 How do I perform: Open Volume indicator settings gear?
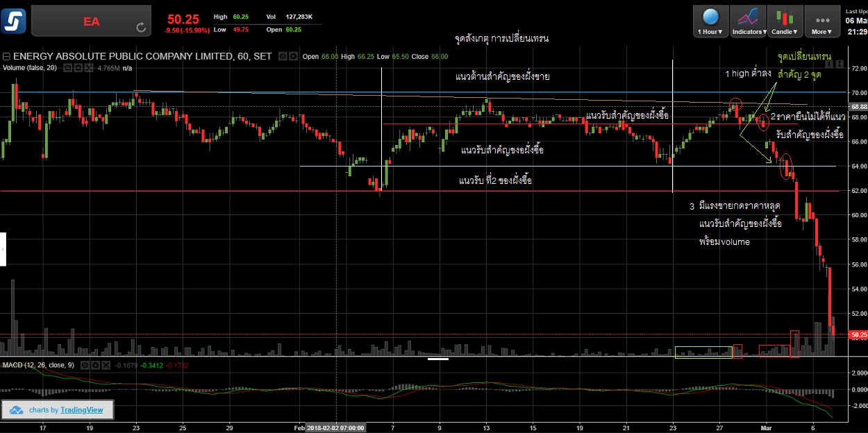(x=78, y=68)
